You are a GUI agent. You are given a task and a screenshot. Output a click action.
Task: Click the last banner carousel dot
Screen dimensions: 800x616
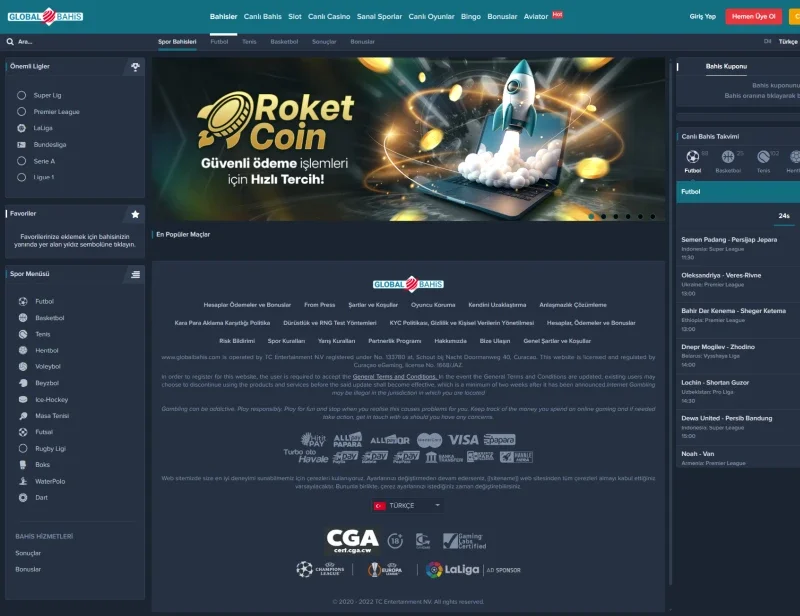pyautogui.click(x=653, y=216)
